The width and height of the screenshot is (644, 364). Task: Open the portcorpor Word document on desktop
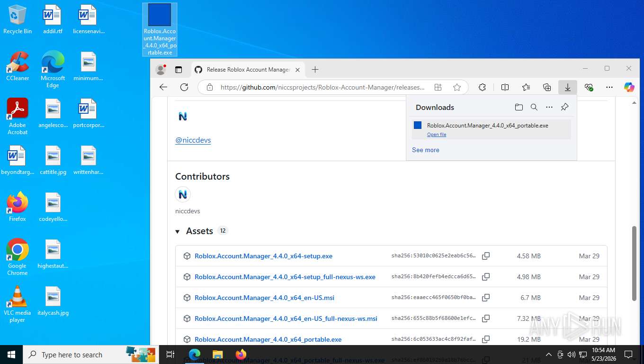(89, 113)
